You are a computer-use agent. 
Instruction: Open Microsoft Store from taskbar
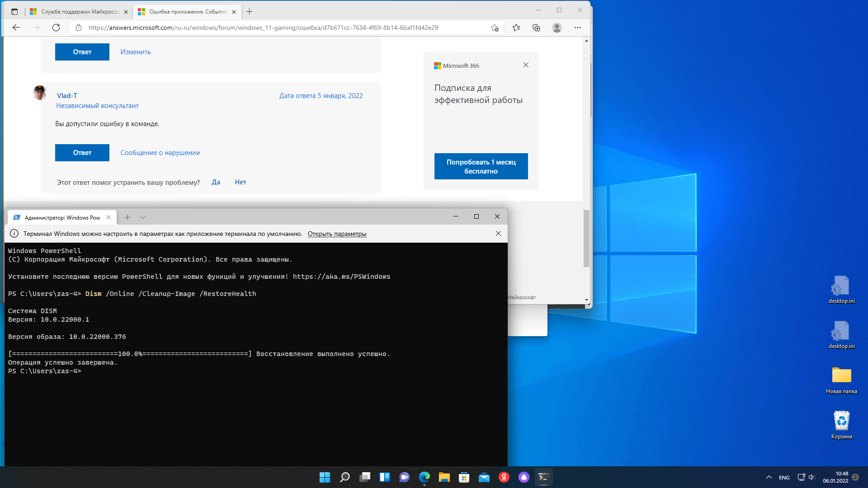tap(464, 477)
